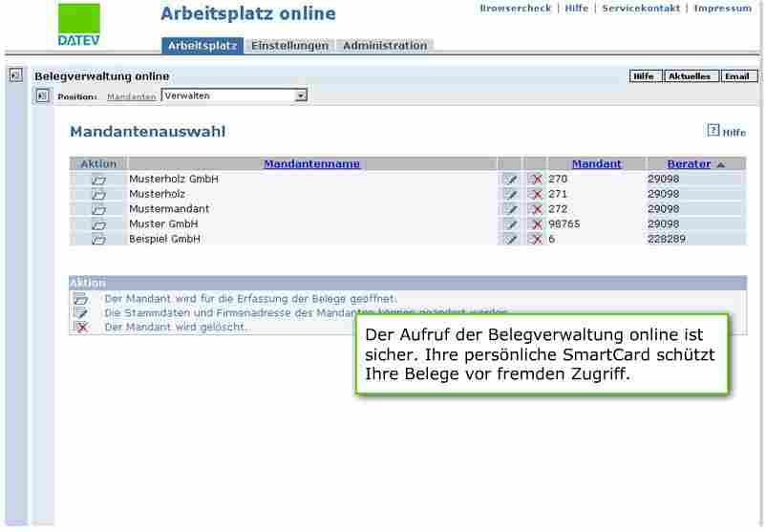The height and width of the screenshot is (532, 766).
Task: Click Mandant number 98765
Action: click(x=564, y=224)
